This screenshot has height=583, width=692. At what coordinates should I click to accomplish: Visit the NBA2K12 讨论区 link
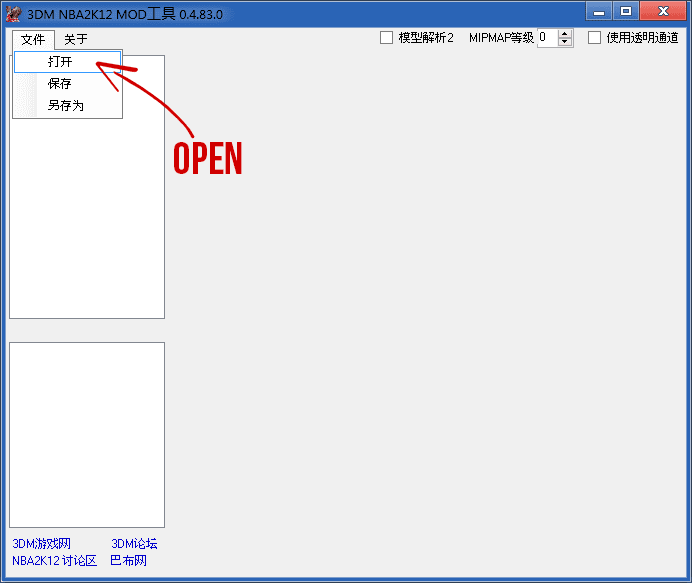tap(54, 561)
